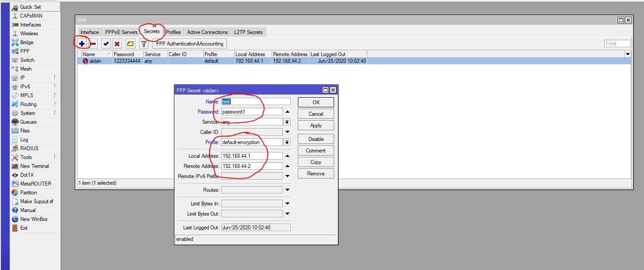Click Disable button in PPP Secret dialog
The image size is (644, 270).
[316, 139]
